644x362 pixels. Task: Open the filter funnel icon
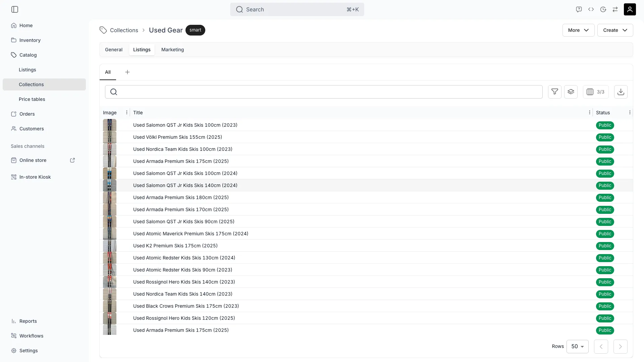pos(554,92)
